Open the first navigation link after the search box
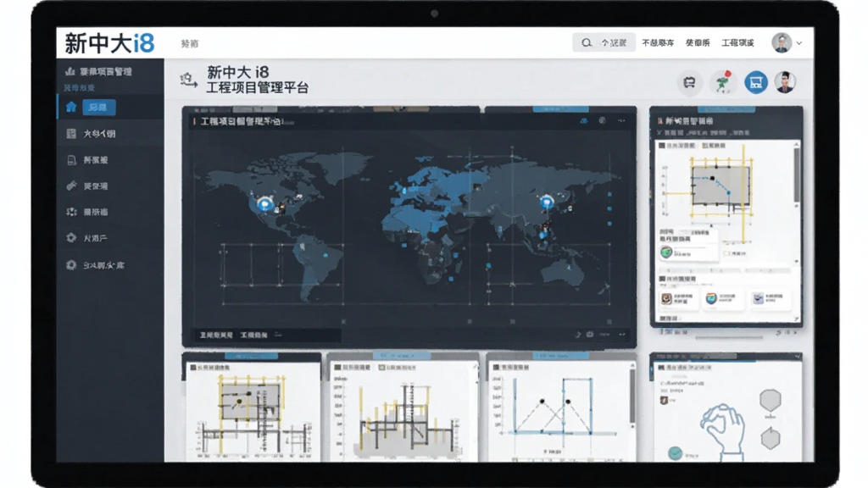 [658, 42]
